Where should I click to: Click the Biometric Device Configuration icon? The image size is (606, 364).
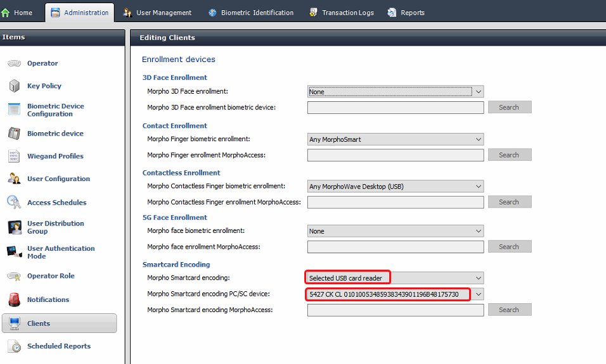15,110
